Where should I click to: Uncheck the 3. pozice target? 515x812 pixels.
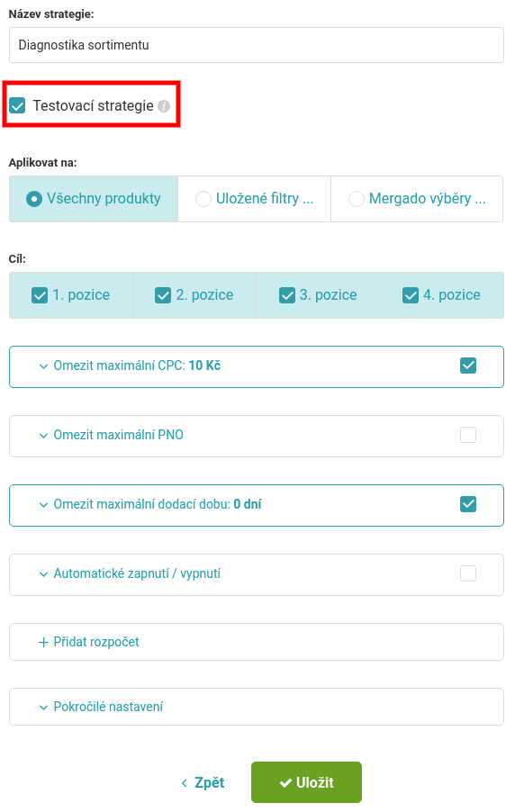pos(286,295)
